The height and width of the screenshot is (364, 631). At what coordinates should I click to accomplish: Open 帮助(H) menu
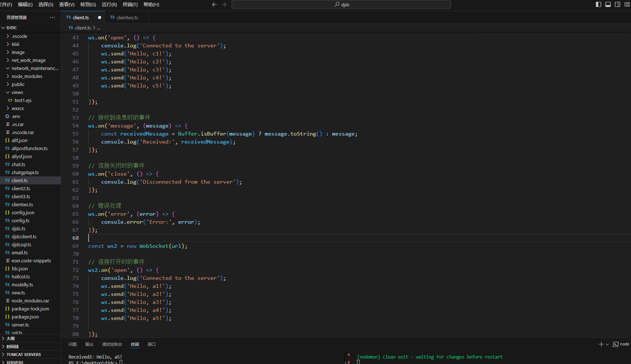pyautogui.click(x=151, y=4)
